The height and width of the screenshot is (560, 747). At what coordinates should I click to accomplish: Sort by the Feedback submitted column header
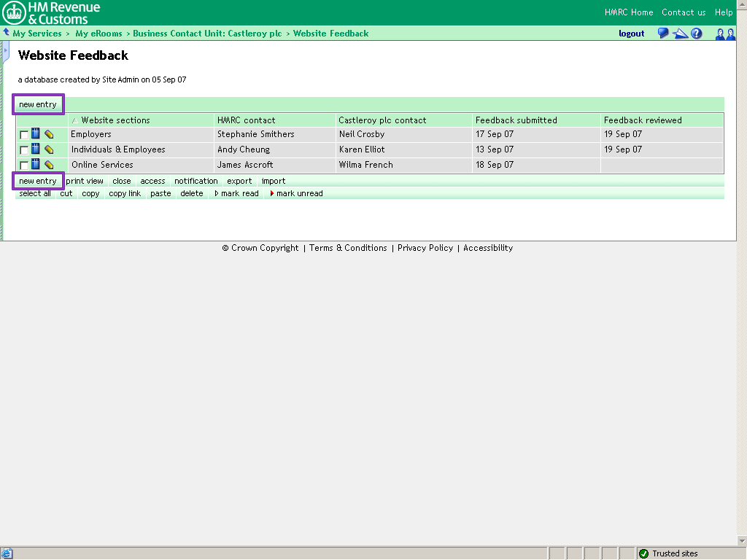click(x=516, y=120)
